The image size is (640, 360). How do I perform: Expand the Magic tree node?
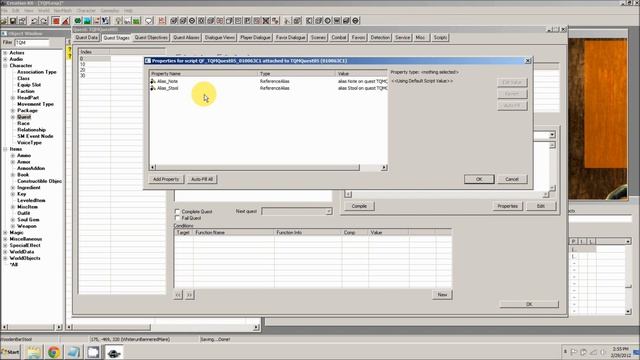point(5,233)
